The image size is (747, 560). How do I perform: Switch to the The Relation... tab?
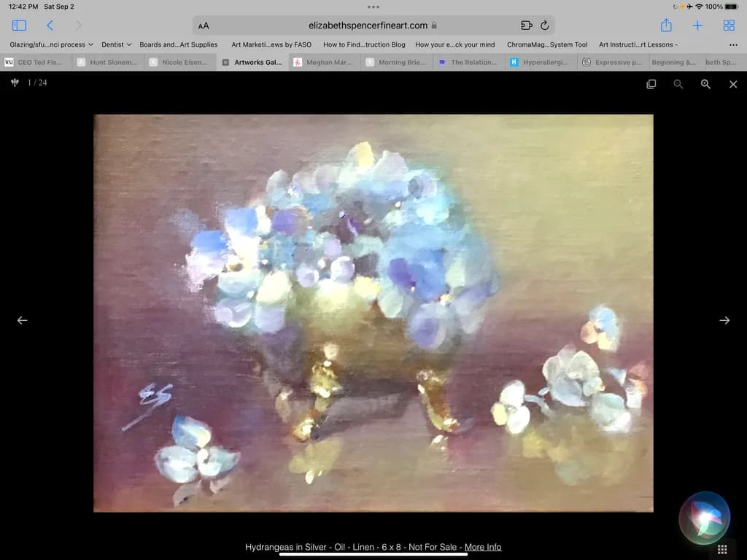[x=469, y=63]
